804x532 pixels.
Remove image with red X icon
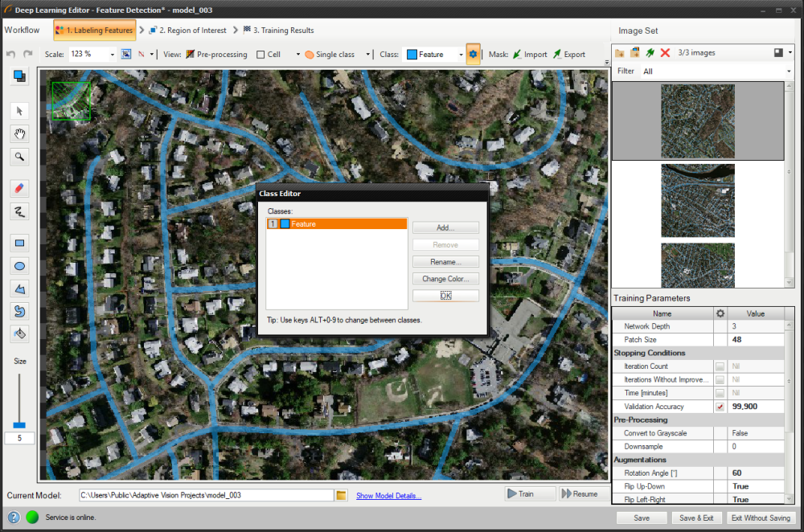coord(665,53)
